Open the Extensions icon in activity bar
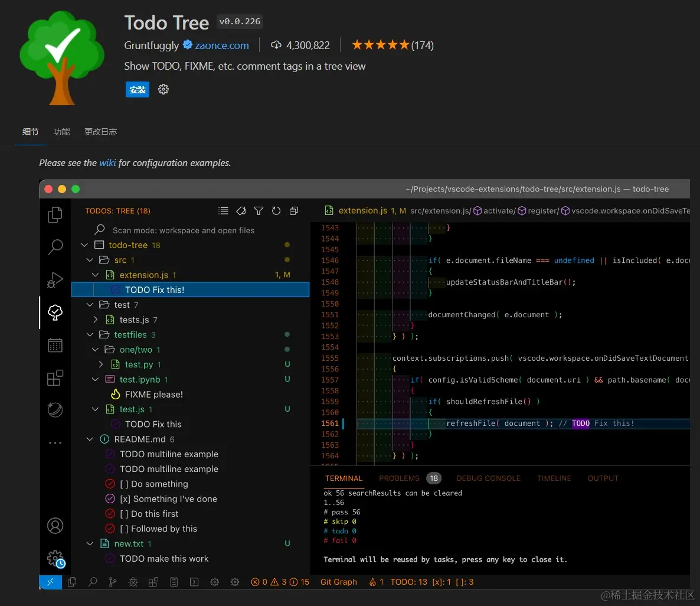The image size is (700, 606). click(55, 377)
